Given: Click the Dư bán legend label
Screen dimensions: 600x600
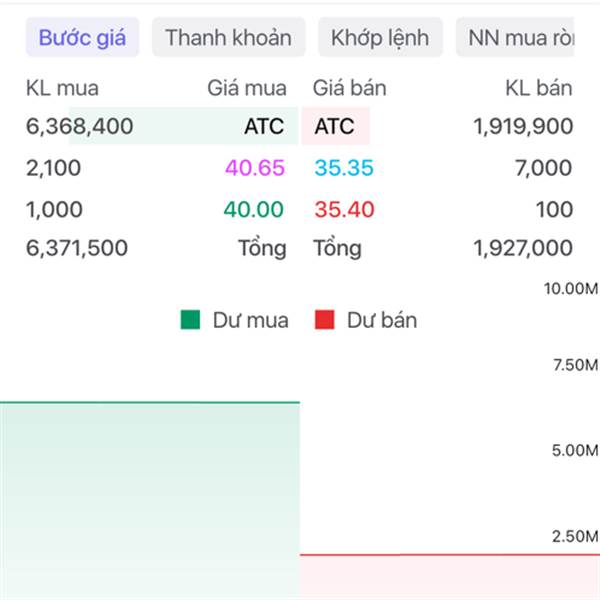Looking at the screenshot, I should click(x=382, y=320).
